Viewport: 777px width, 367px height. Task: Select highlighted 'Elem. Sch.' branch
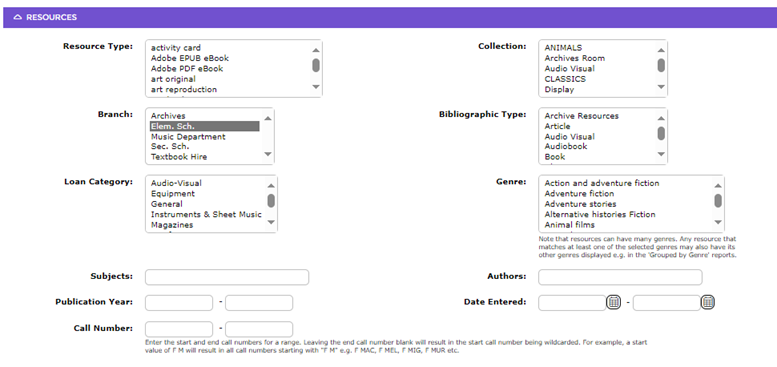pyautogui.click(x=205, y=126)
